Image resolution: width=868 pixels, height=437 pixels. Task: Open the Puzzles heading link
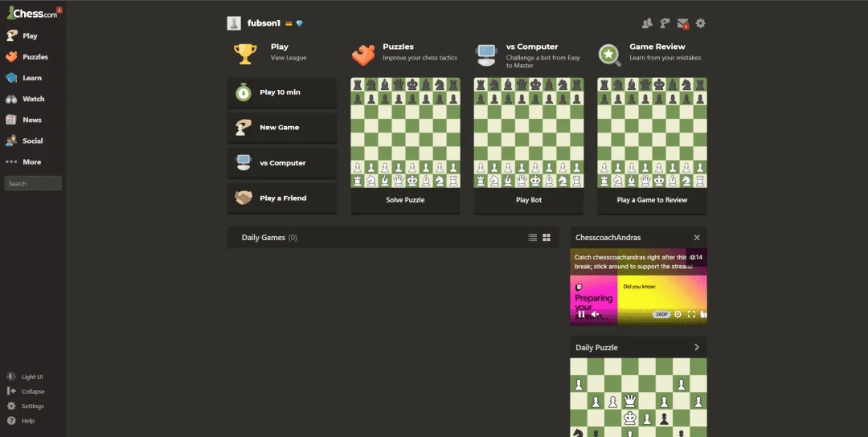point(398,47)
